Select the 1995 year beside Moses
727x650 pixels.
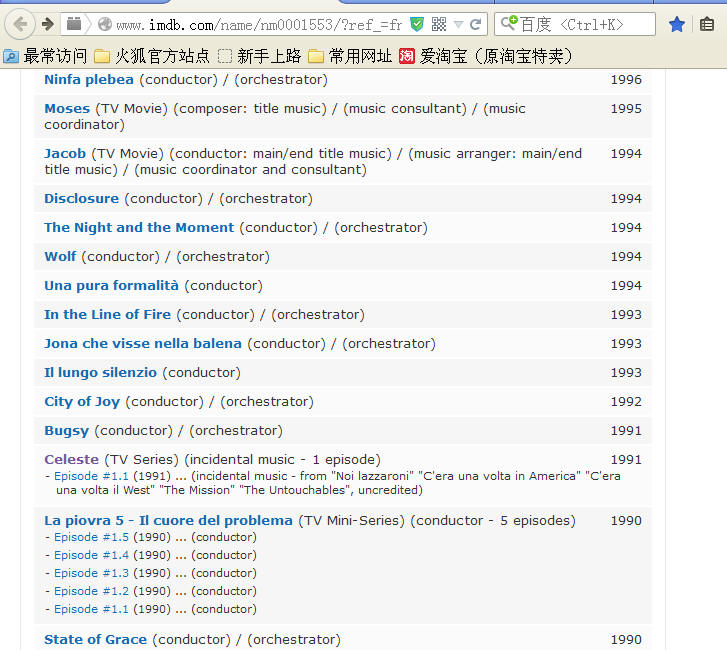click(626, 108)
